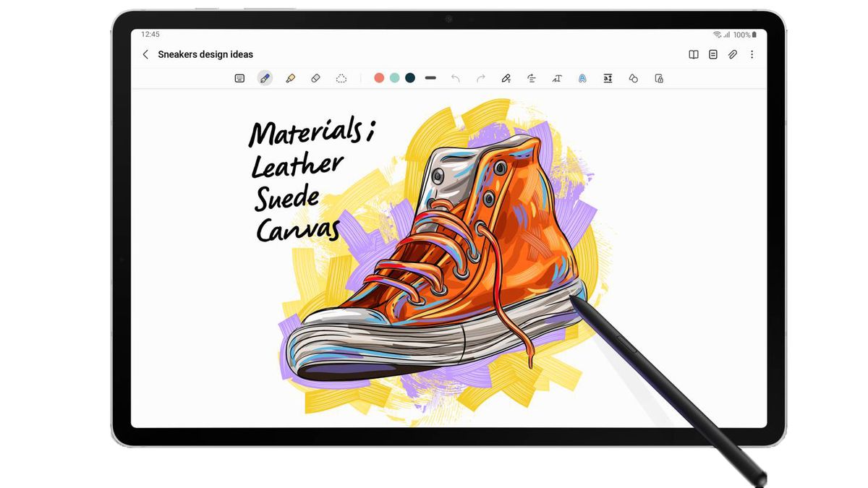Select the Pen tool
The height and width of the screenshot is (488, 868).
(265, 77)
